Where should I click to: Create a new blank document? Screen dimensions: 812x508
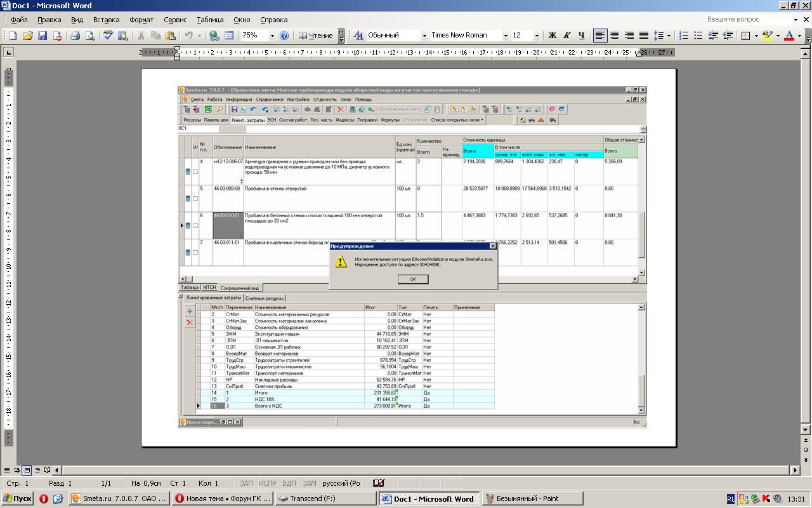coord(12,36)
